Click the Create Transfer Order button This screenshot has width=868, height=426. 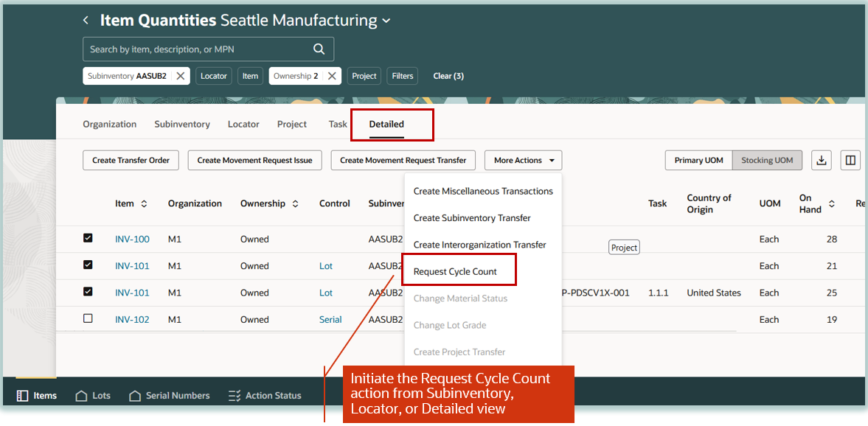point(131,161)
